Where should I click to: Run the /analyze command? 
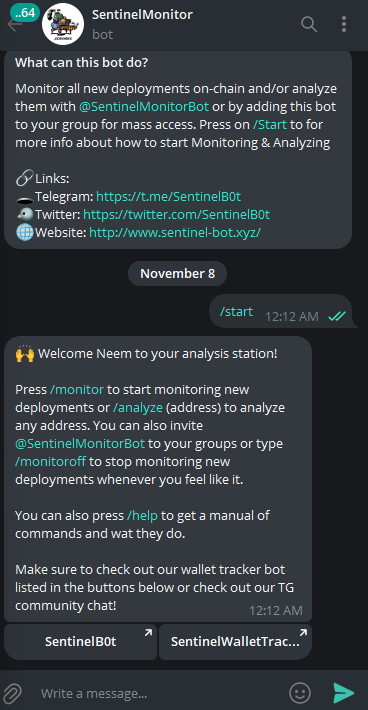coord(137,408)
